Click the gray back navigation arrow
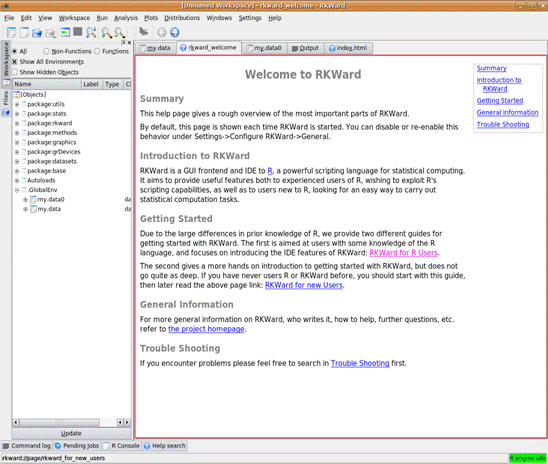 point(161,32)
